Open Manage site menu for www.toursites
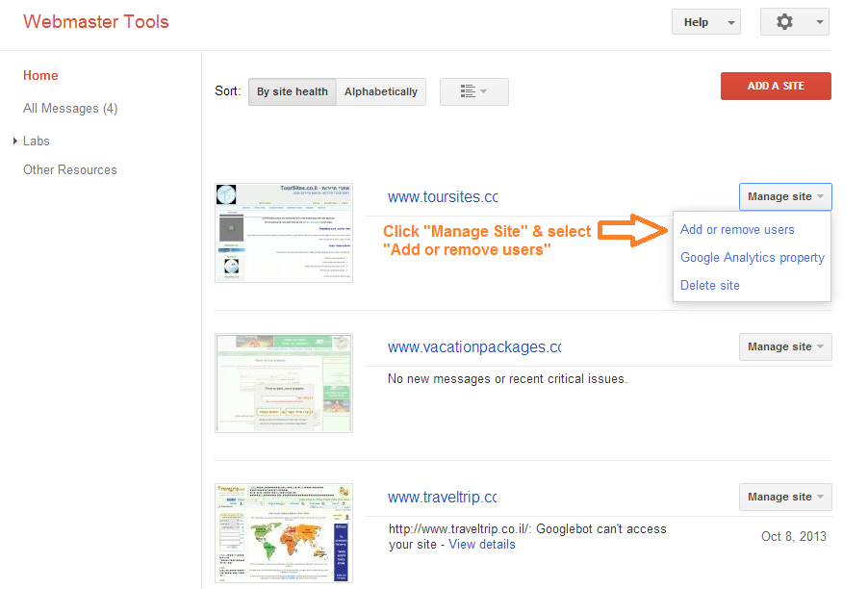 click(x=785, y=196)
